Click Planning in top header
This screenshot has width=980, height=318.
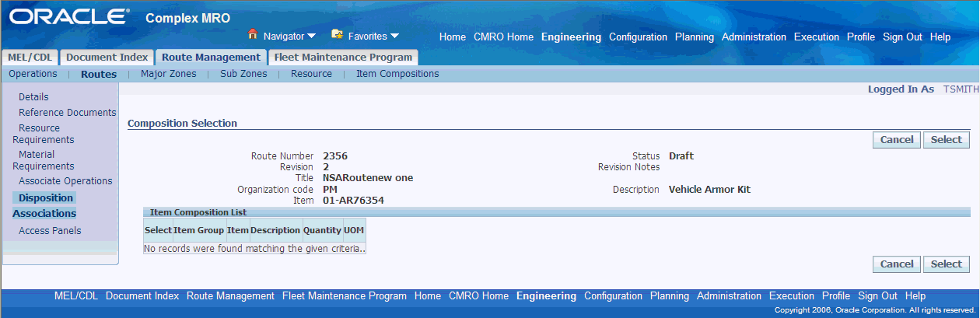click(x=695, y=37)
